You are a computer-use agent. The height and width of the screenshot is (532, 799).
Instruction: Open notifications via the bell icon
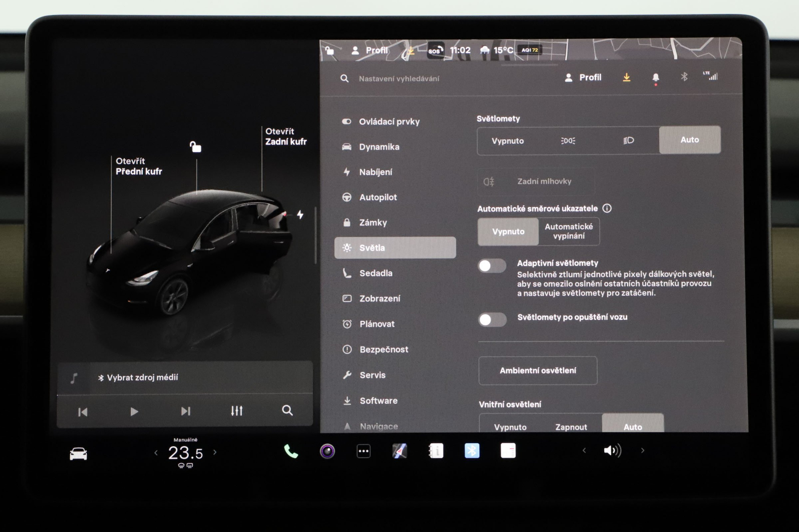point(656,77)
